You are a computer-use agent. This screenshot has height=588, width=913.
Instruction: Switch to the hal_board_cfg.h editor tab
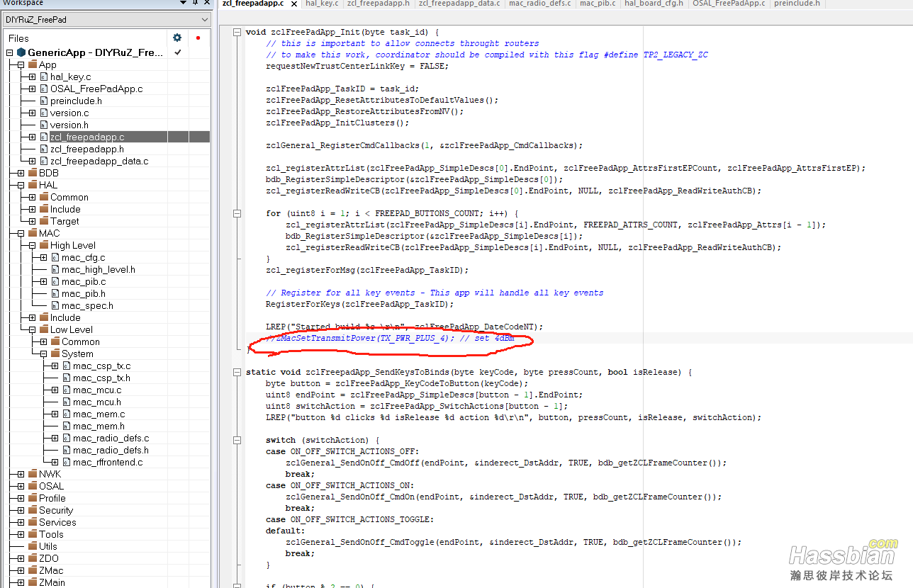654,4
